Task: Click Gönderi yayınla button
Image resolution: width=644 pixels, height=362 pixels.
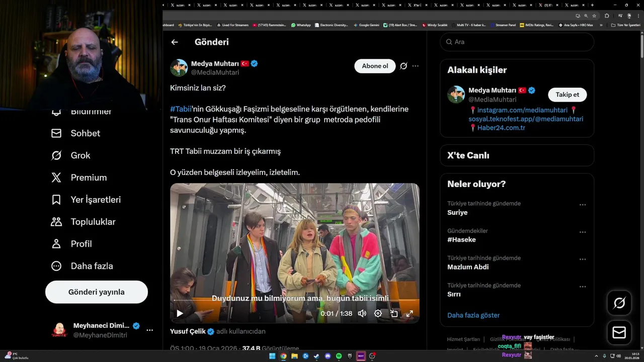Action: click(97, 292)
